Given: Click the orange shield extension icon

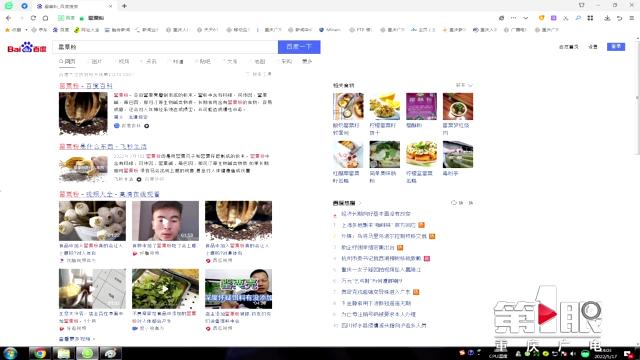Looking at the screenshot, I should click(x=542, y=18).
